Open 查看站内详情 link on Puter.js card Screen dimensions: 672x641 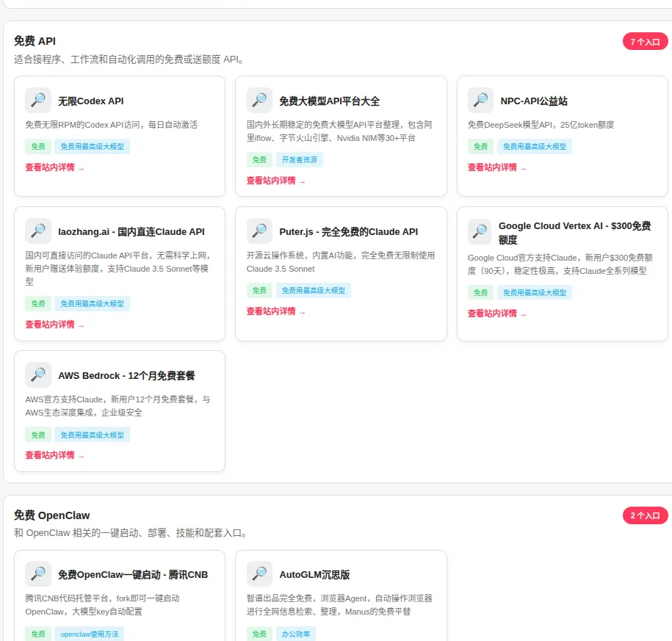click(x=275, y=311)
